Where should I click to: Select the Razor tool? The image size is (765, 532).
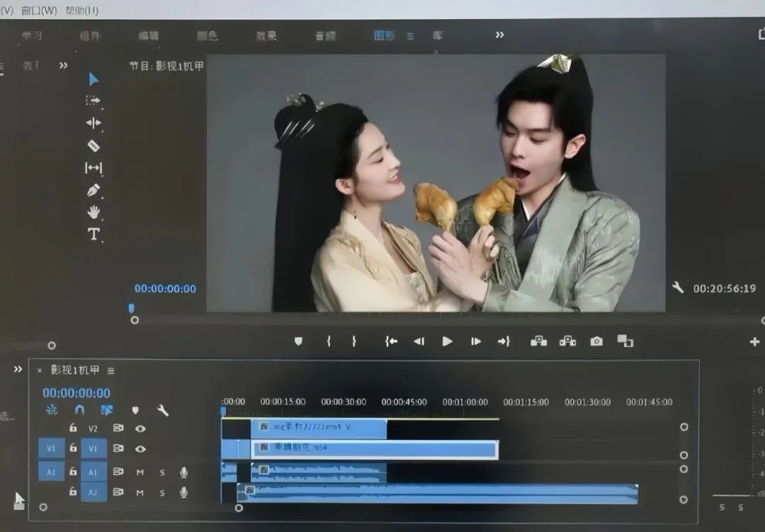click(x=93, y=145)
